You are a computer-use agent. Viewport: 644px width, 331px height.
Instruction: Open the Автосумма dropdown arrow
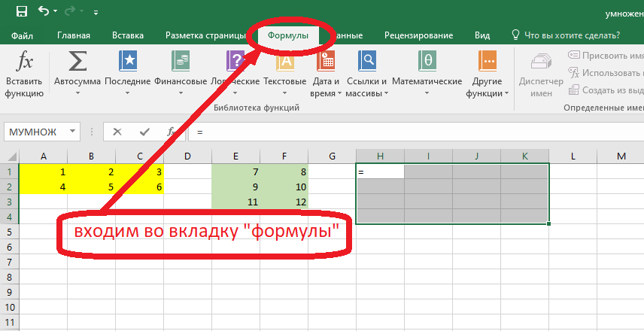click(x=77, y=93)
